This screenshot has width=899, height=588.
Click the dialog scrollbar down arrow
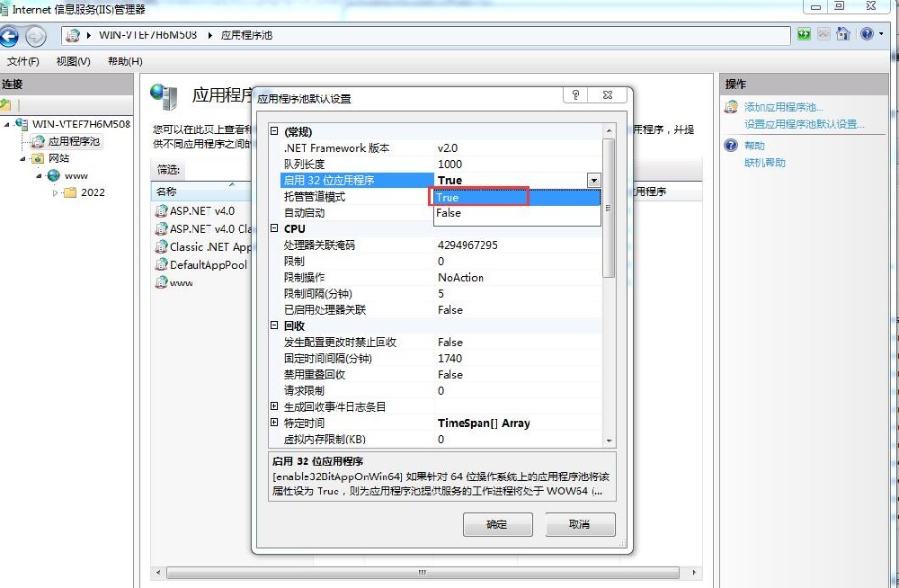point(610,441)
